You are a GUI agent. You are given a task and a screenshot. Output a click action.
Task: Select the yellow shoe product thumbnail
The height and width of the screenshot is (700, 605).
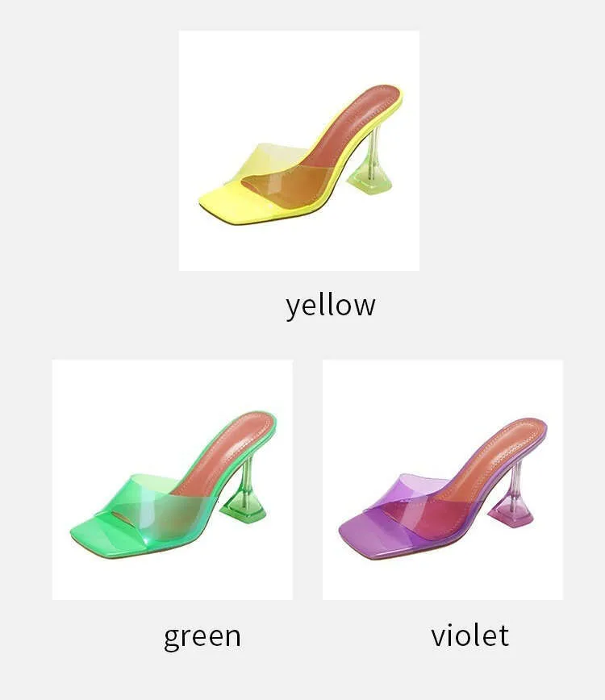[299, 151]
